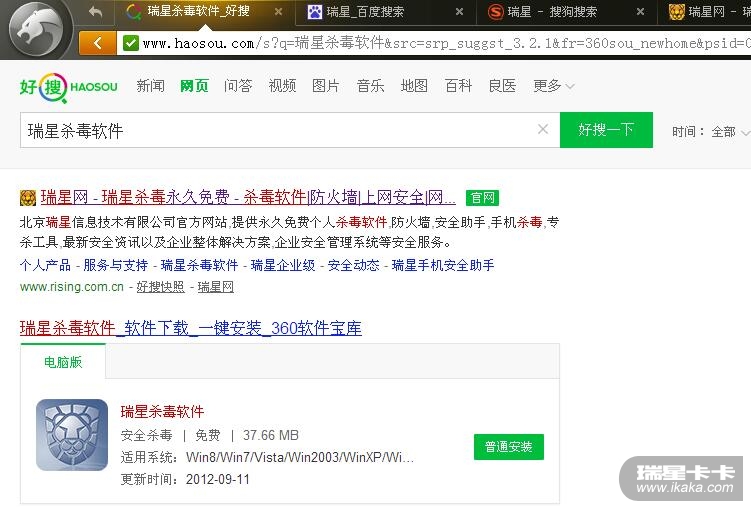
Task: Close the 瑞星 - 搜狗搜索 tab
Action: pos(640,12)
